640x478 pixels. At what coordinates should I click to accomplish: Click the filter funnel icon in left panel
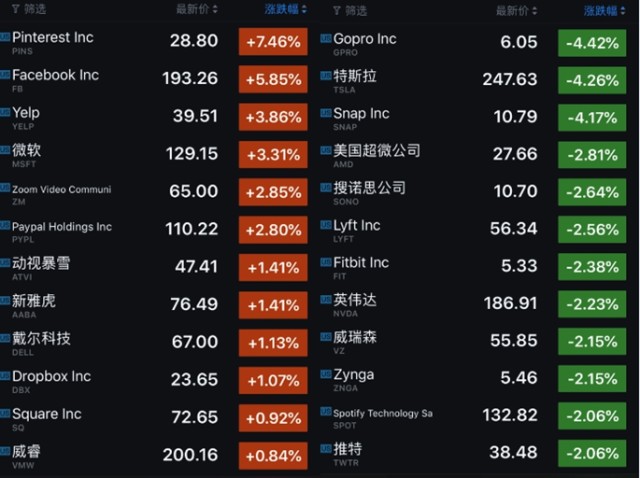[14, 9]
